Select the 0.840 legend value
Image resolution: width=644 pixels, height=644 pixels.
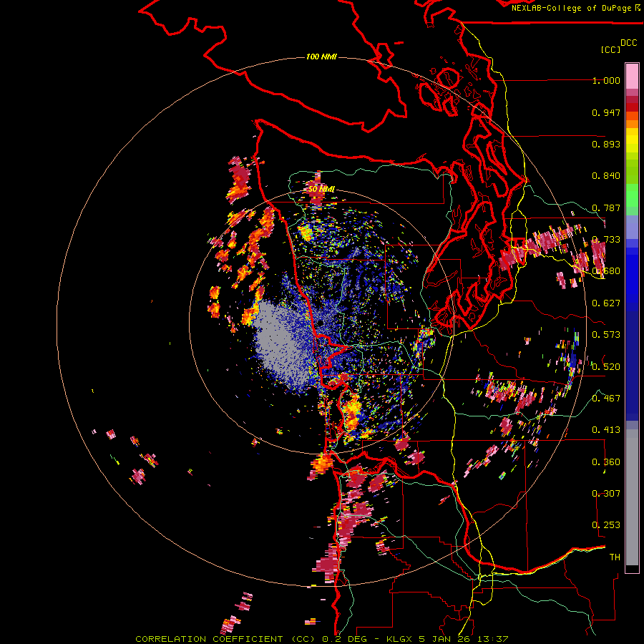pos(606,176)
